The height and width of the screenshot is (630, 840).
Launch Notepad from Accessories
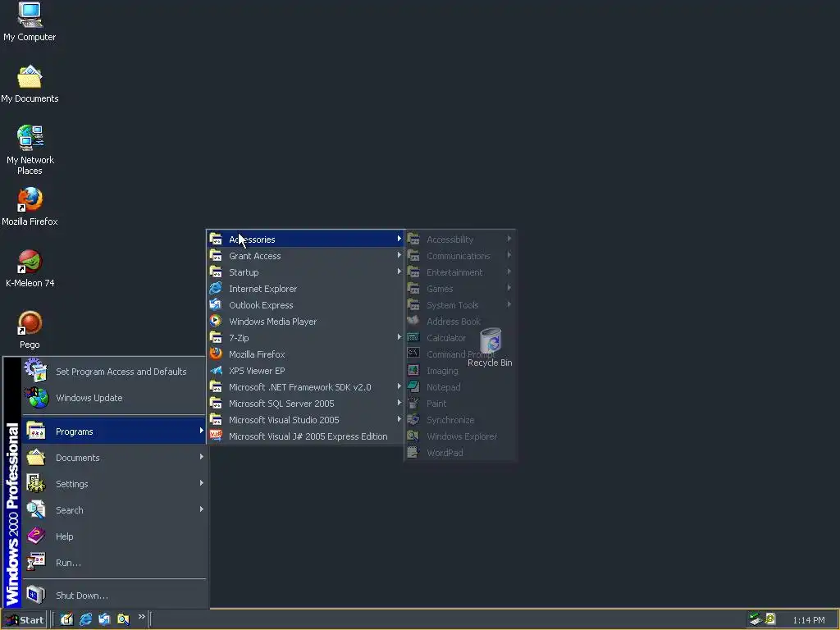tap(459, 387)
